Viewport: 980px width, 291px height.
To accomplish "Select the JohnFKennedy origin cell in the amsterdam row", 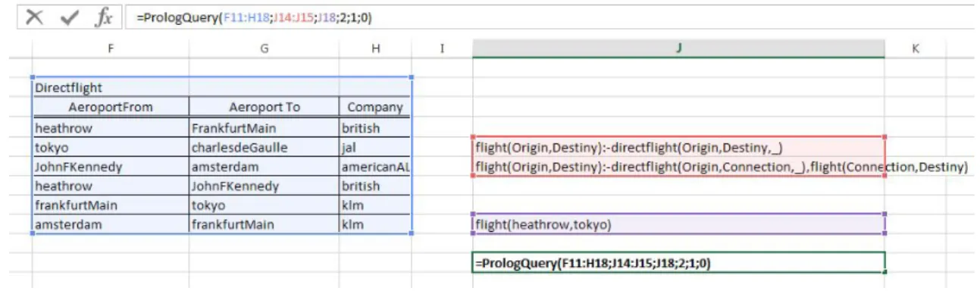I will point(111,166).
